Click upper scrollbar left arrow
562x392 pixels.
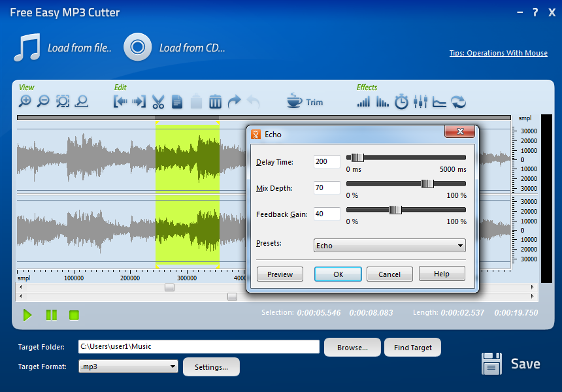[x=21, y=287]
